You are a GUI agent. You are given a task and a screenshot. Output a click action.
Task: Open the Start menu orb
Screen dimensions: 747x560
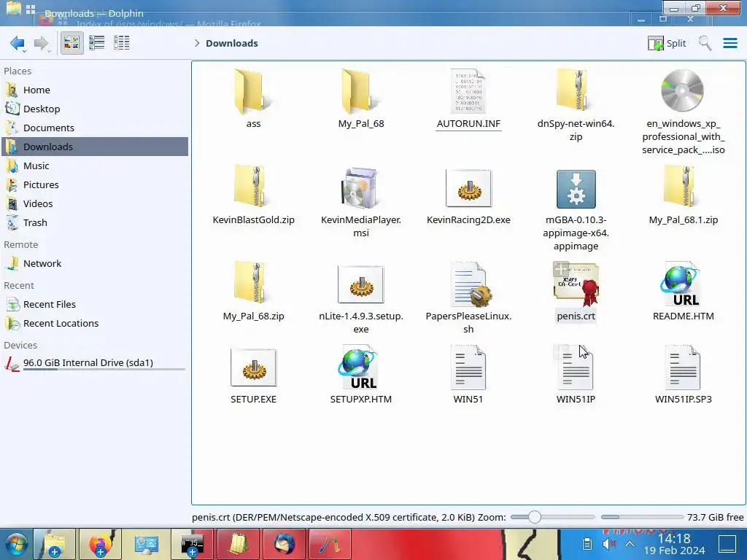(17, 544)
